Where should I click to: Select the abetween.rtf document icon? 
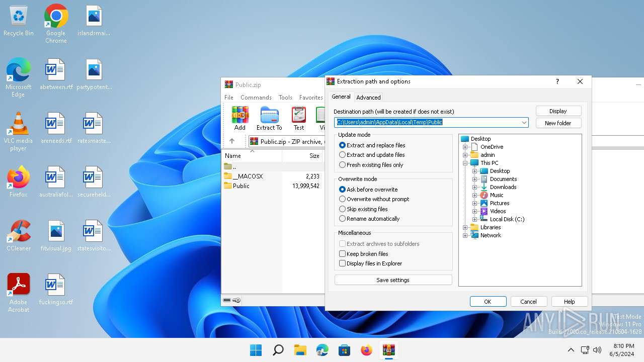(x=56, y=74)
